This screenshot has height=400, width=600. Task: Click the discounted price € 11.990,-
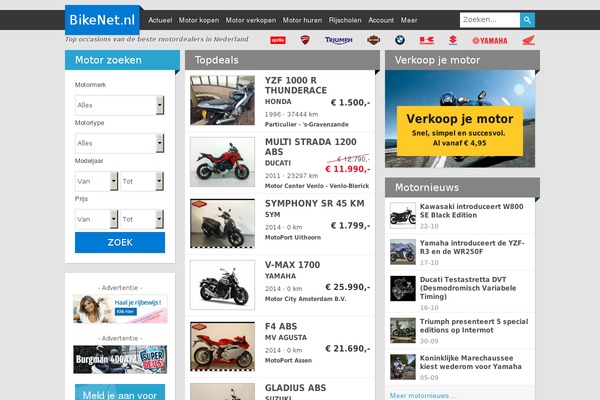[x=347, y=169]
